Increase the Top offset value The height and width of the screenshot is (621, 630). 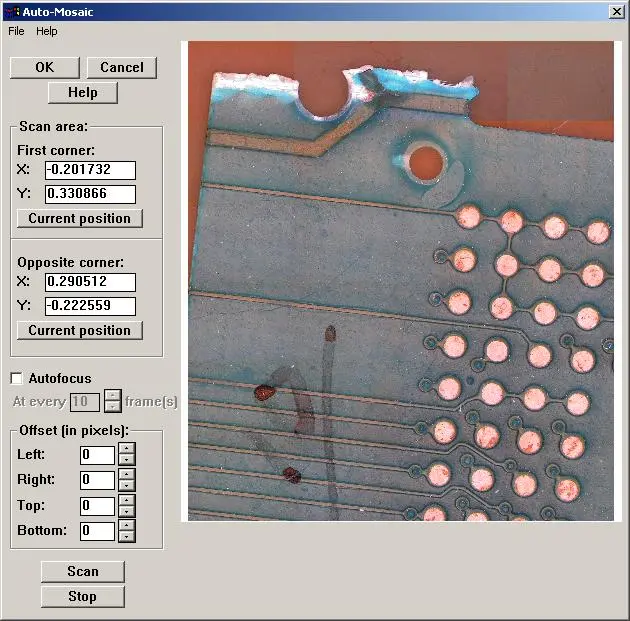(127, 500)
